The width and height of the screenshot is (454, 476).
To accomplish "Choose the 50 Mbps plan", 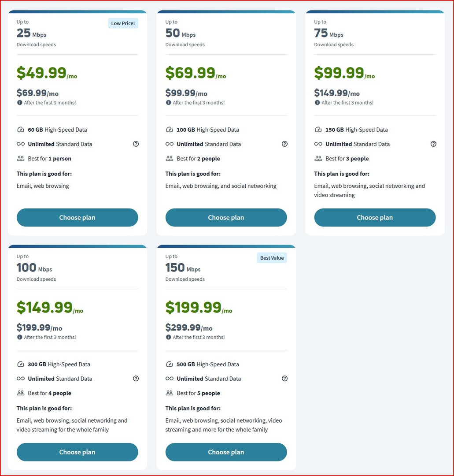I will click(226, 217).
